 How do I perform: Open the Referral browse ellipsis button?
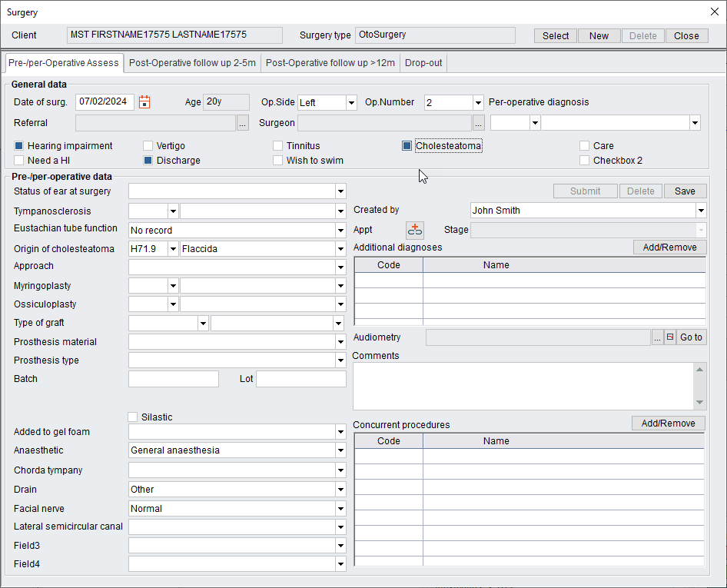coord(243,123)
